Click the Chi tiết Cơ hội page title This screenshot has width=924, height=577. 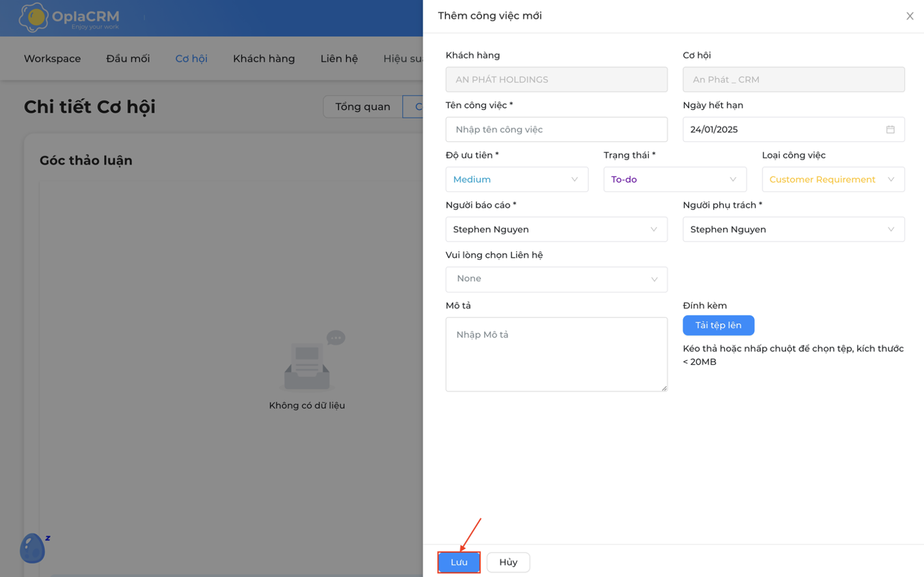point(90,107)
